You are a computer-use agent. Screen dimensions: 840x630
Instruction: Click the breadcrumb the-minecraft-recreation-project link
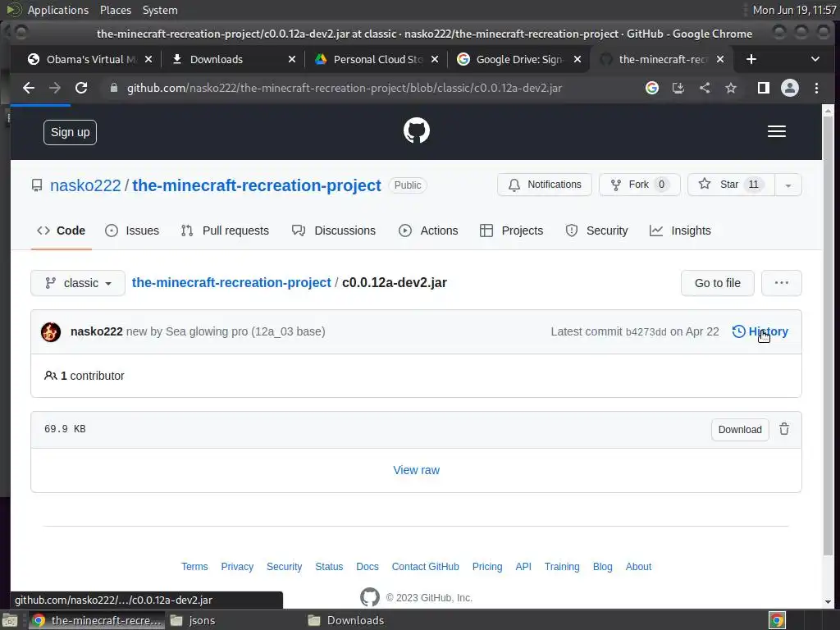[231, 282]
